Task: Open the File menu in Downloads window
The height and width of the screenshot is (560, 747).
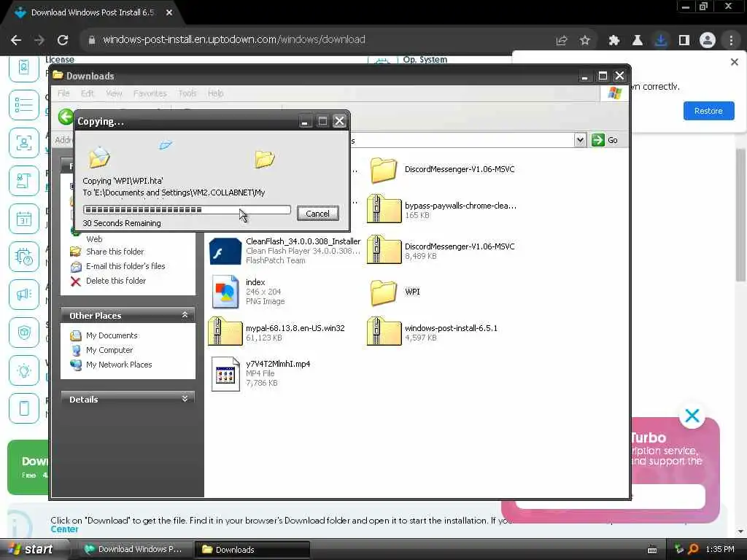Action: pos(63,93)
